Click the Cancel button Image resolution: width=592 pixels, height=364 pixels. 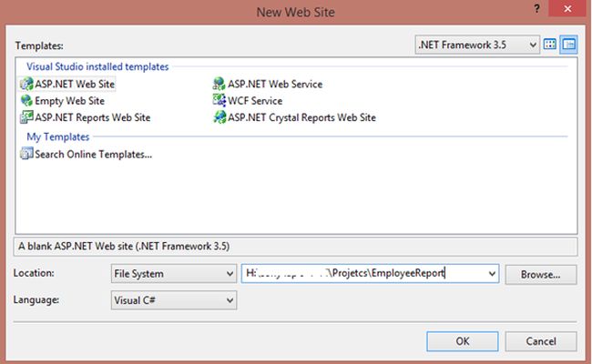click(541, 340)
